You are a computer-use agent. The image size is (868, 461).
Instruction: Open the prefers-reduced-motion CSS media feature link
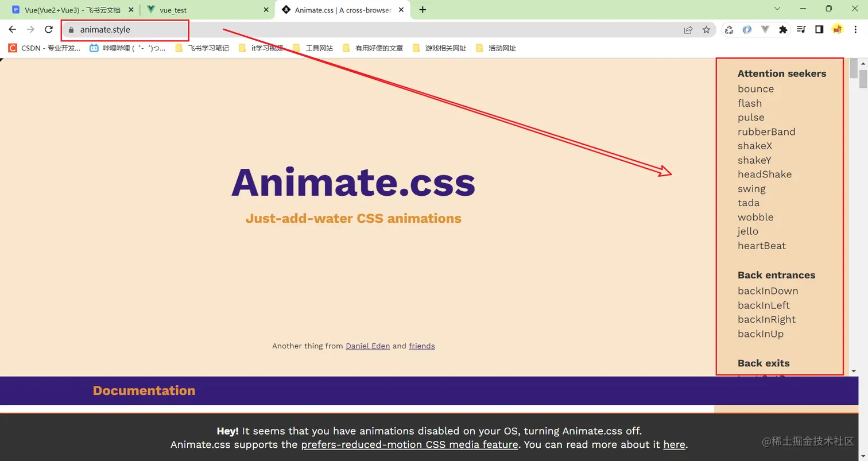tap(409, 444)
